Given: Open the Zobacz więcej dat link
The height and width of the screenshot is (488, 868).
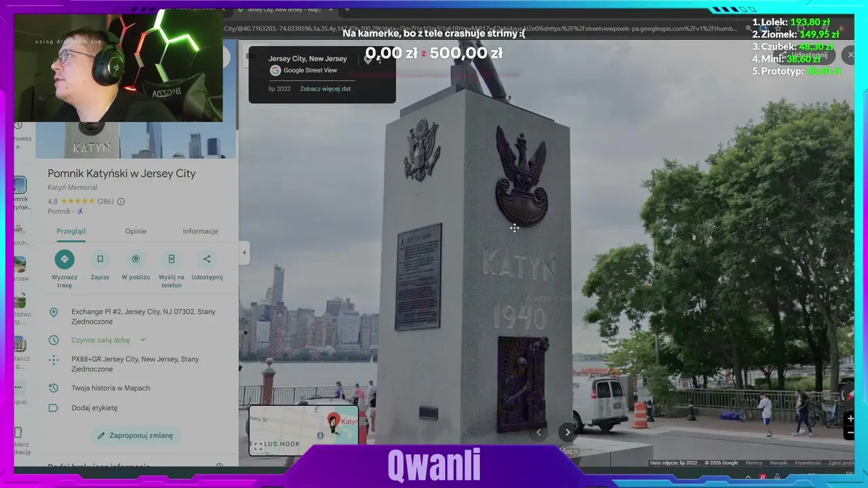Looking at the screenshot, I should 325,89.
